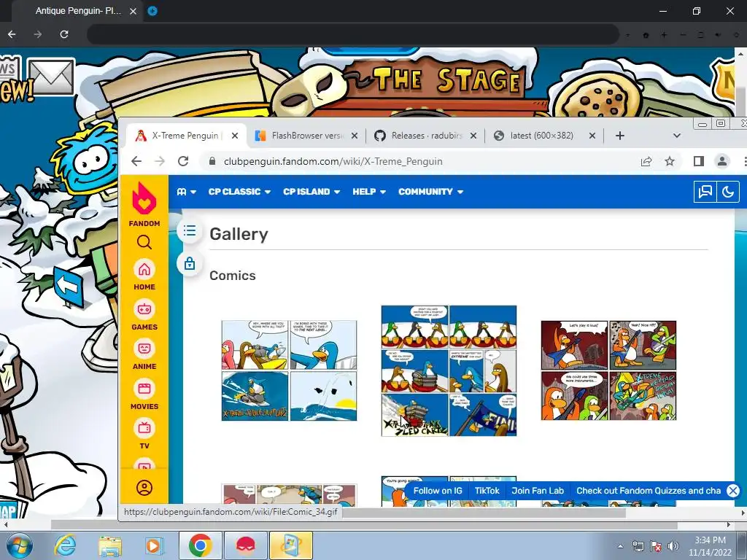Select the Antique Penguin tab in outer window
The width and height of the screenshot is (747, 560).
[79, 10]
